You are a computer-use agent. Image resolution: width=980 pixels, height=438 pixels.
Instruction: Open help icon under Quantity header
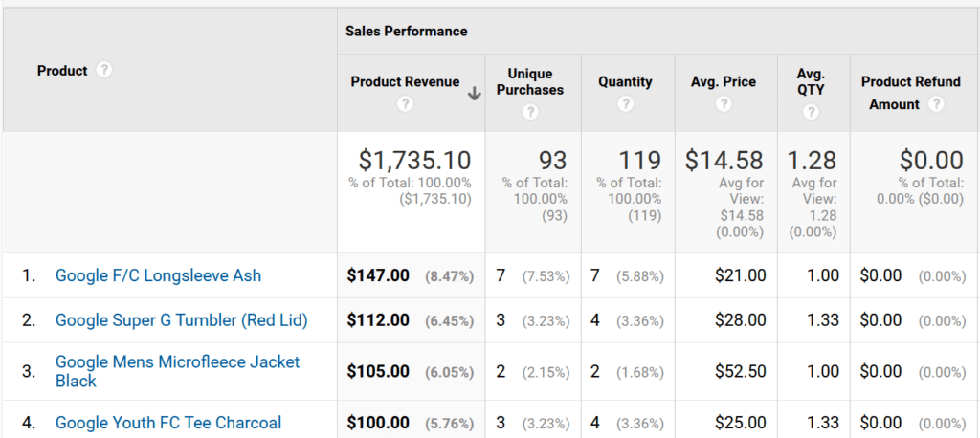(x=625, y=104)
